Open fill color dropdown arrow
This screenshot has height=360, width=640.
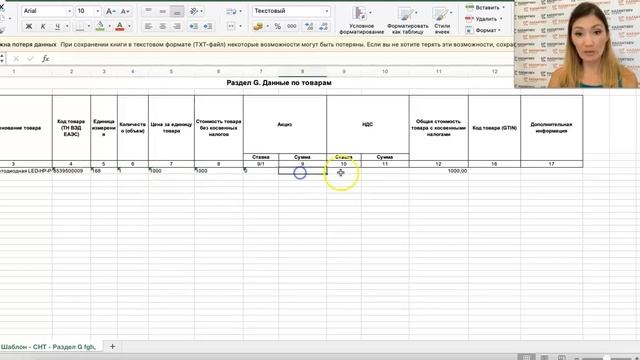coord(109,27)
